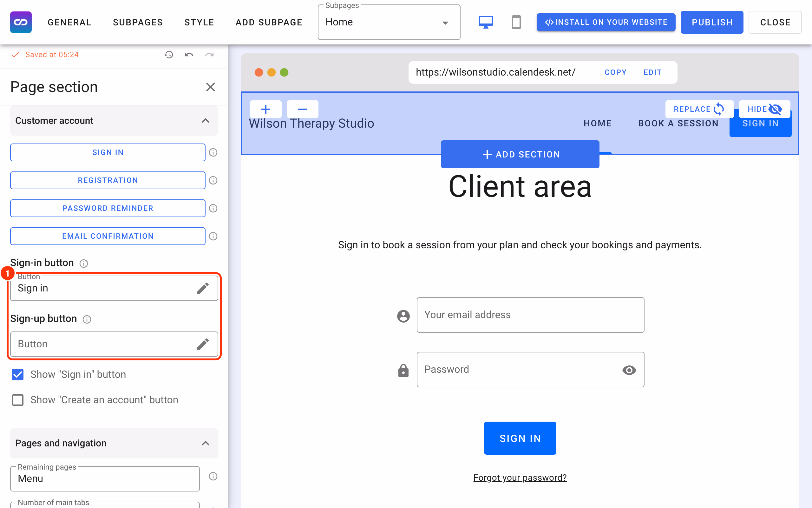The height and width of the screenshot is (508, 812).
Task: Open the PASSWORD REMINDER page
Action: (x=108, y=208)
